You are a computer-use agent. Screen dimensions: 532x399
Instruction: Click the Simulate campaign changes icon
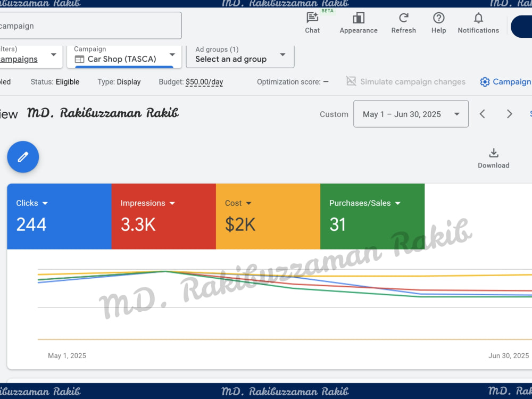351,81
